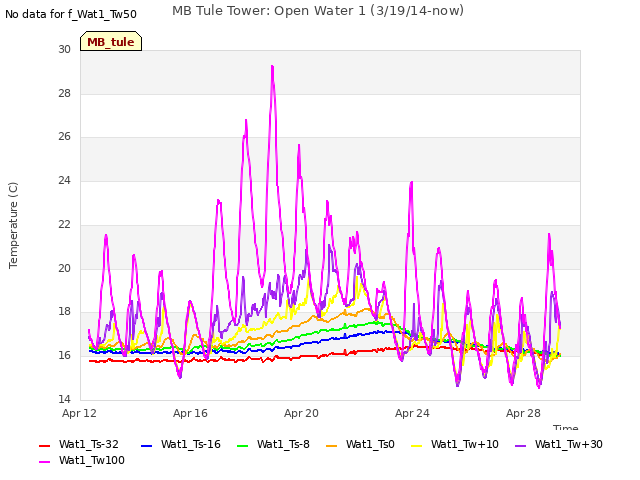Click the 22 y-axis tick label
Screen dimensions: 640x480
pos(64,224)
